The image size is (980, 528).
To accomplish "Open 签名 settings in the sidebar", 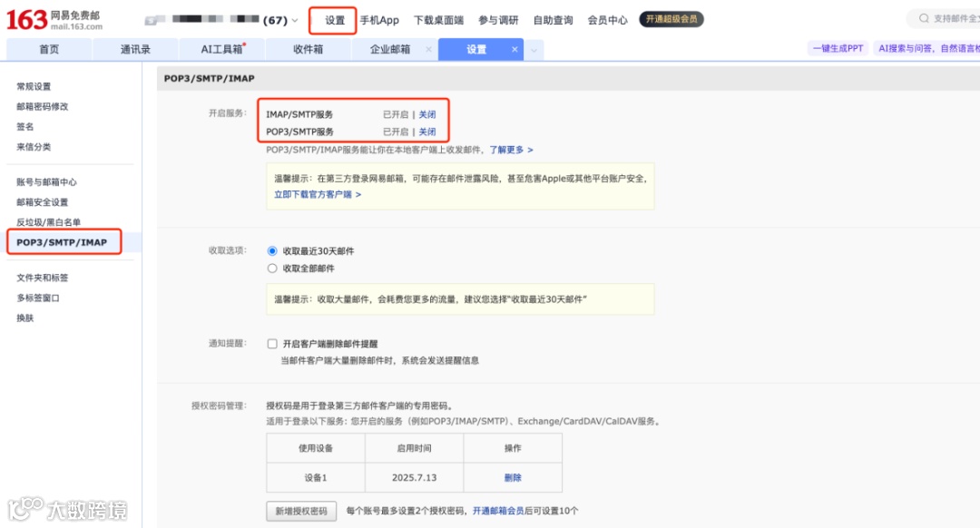I will pos(25,126).
